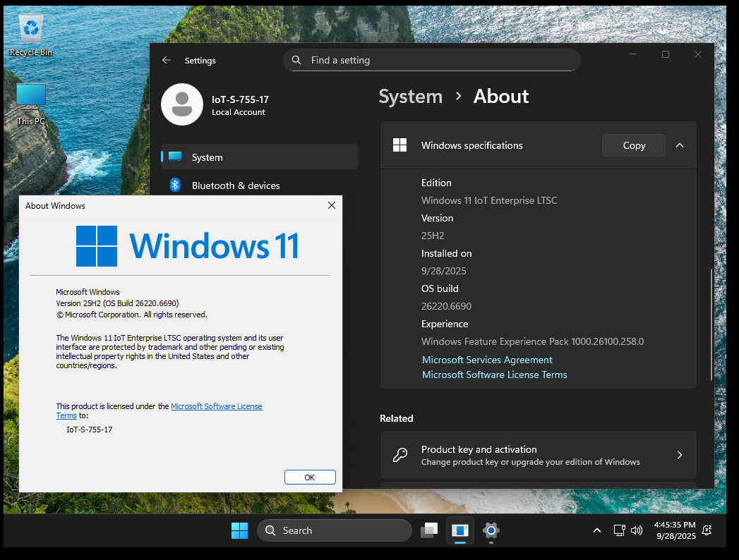Image resolution: width=739 pixels, height=560 pixels.
Task: Click the version value 25H2
Action: (x=433, y=236)
